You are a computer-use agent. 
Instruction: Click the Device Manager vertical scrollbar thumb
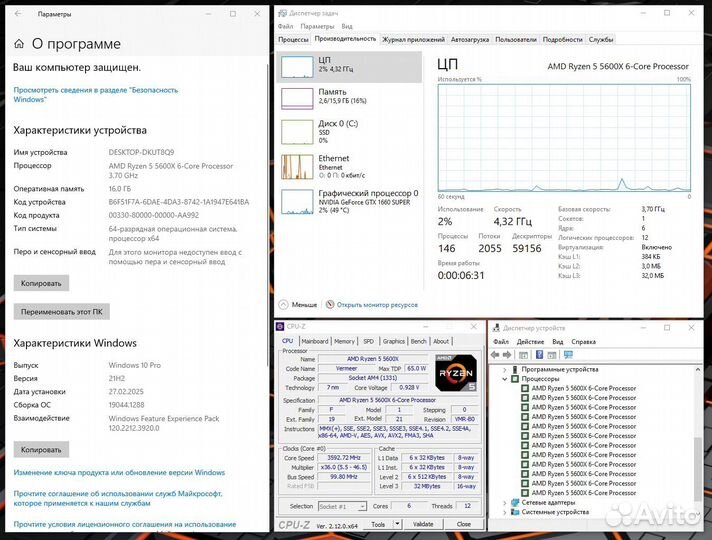697,469
